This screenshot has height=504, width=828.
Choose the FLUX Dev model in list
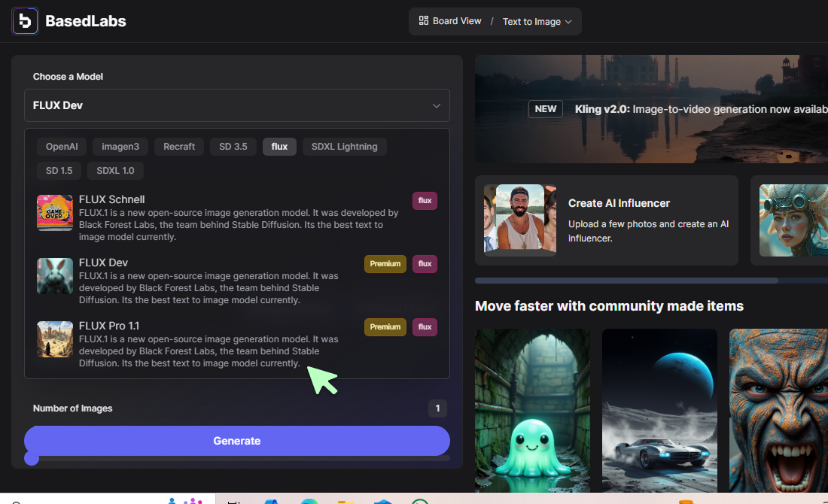[x=237, y=281]
